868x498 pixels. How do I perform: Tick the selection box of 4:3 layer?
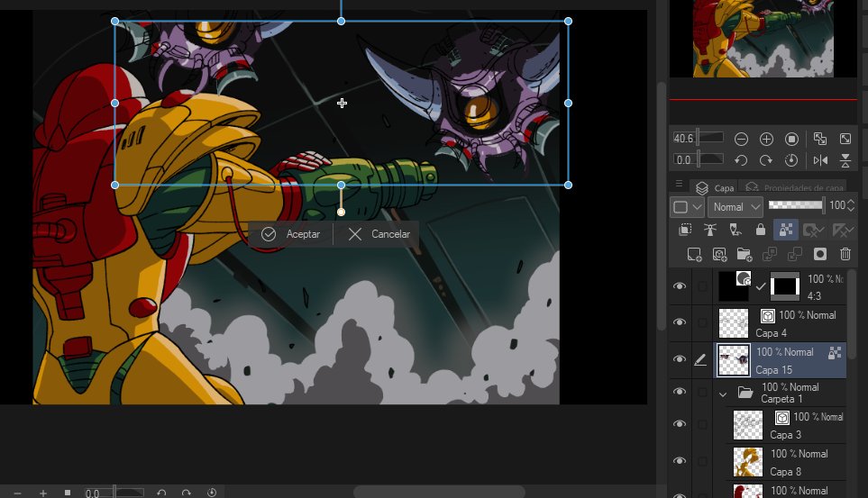[702, 286]
